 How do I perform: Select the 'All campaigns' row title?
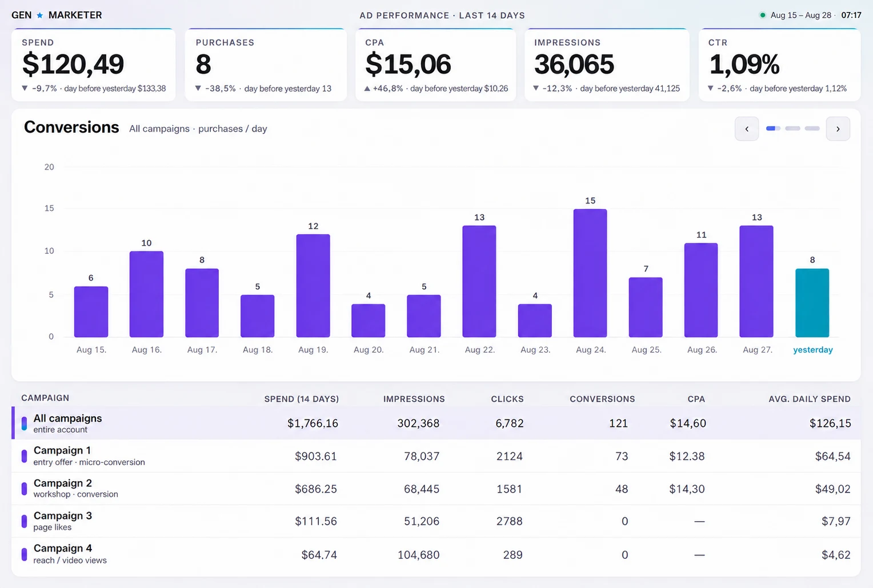coord(67,418)
